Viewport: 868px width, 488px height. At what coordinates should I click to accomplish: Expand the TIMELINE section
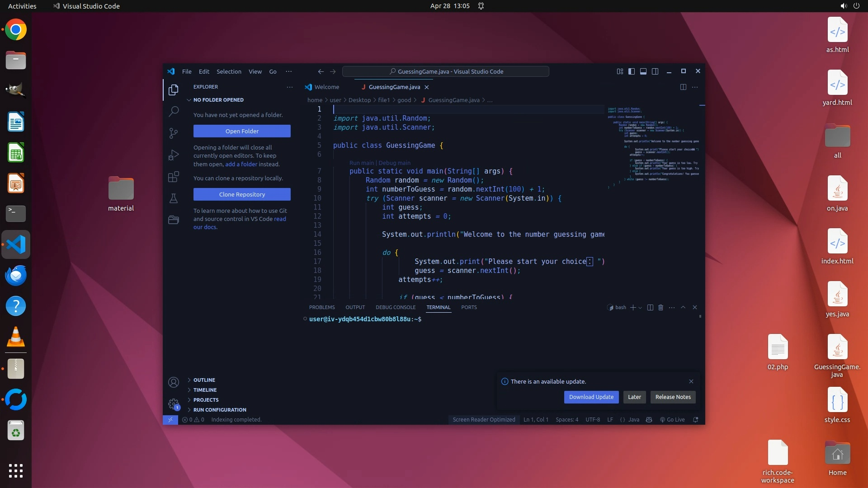(205, 390)
